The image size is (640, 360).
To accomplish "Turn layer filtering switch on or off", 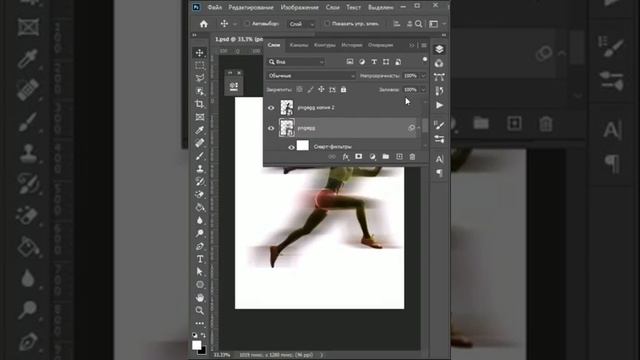I will [x=424, y=60].
